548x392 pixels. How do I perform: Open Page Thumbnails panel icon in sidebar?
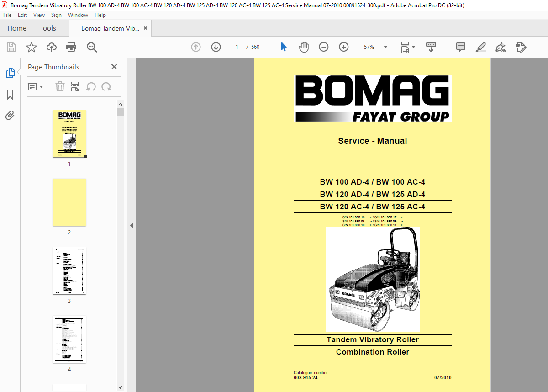(x=10, y=73)
